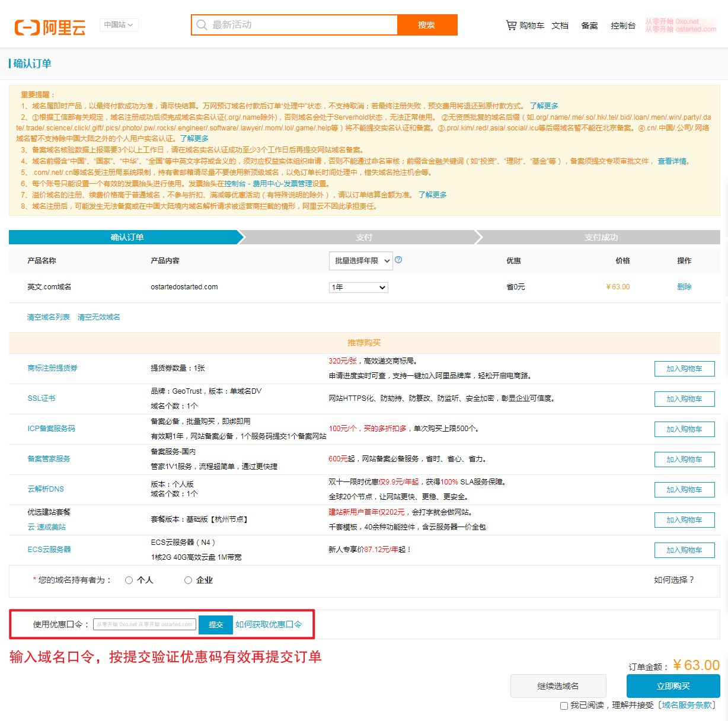
Task: Click the 支付成功 step tab
Action: [601, 237]
